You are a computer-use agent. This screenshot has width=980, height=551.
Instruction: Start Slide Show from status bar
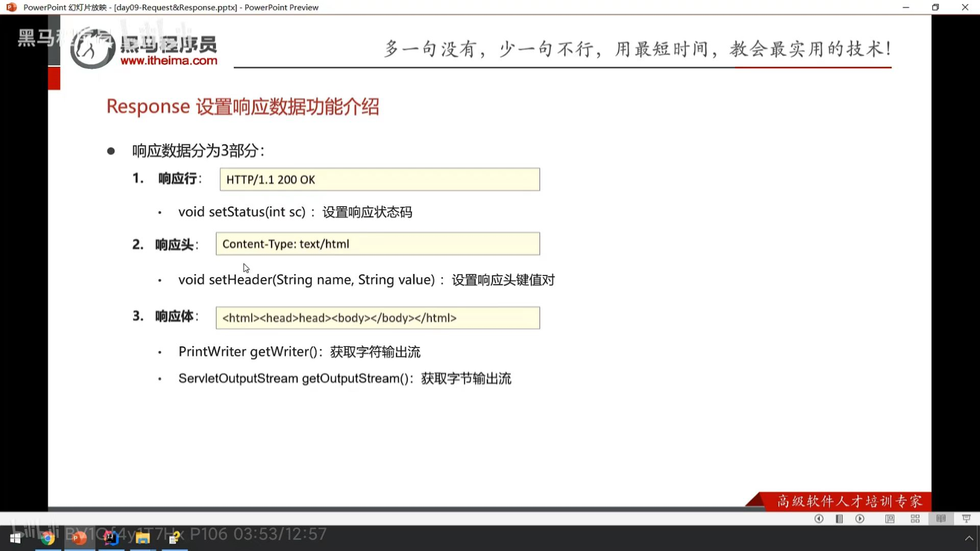point(966,519)
